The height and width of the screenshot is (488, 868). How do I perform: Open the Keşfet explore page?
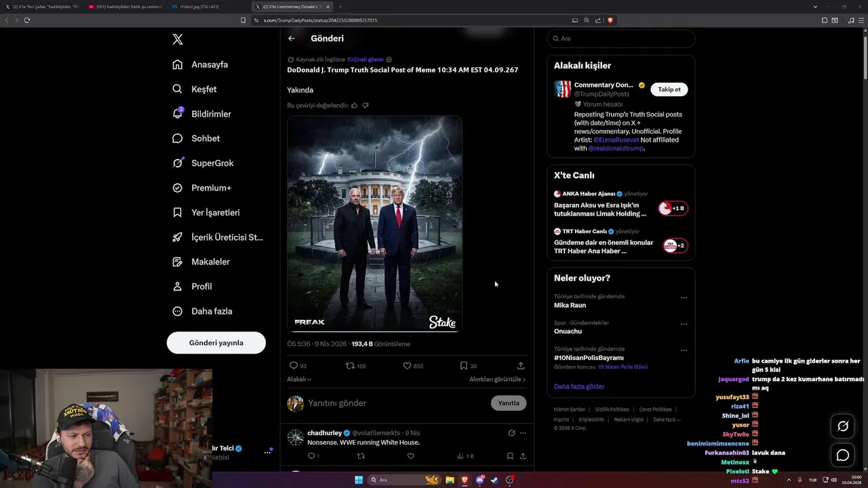point(195,89)
